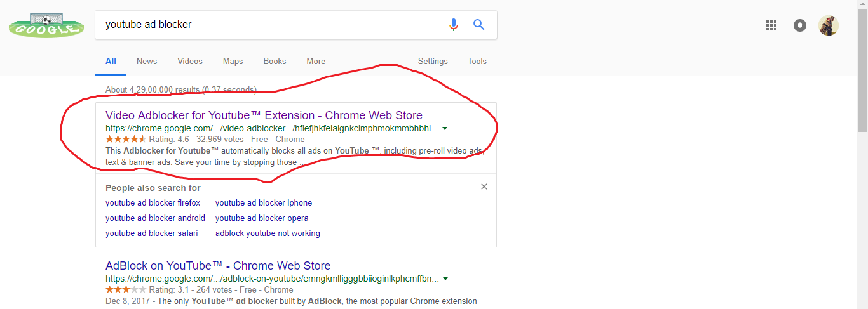Click the search box containing youtube ad blocker
The image size is (868, 309).
point(270,25)
